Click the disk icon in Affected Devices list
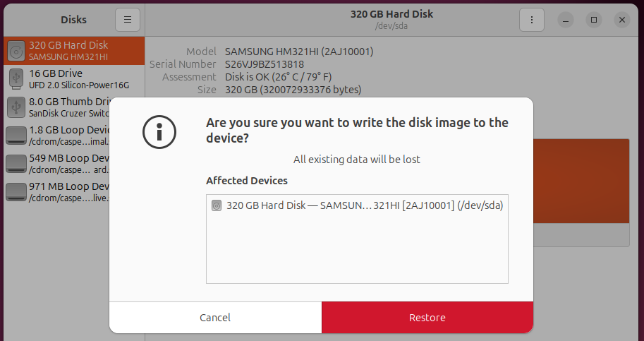This screenshot has height=341, width=644. point(217,206)
